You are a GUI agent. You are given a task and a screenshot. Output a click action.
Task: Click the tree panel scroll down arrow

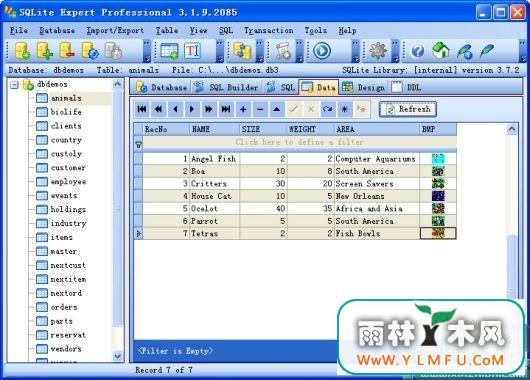tap(117, 356)
